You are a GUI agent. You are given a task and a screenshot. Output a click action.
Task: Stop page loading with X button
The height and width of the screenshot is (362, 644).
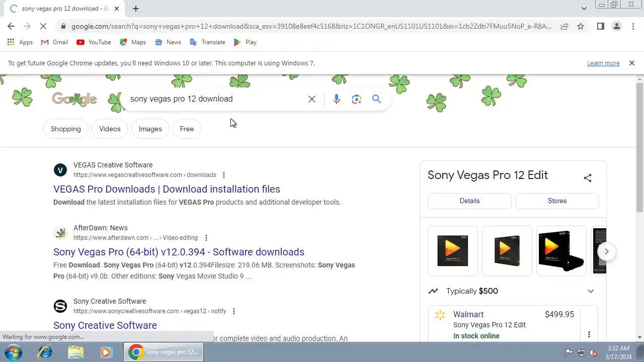pos(43,26)
